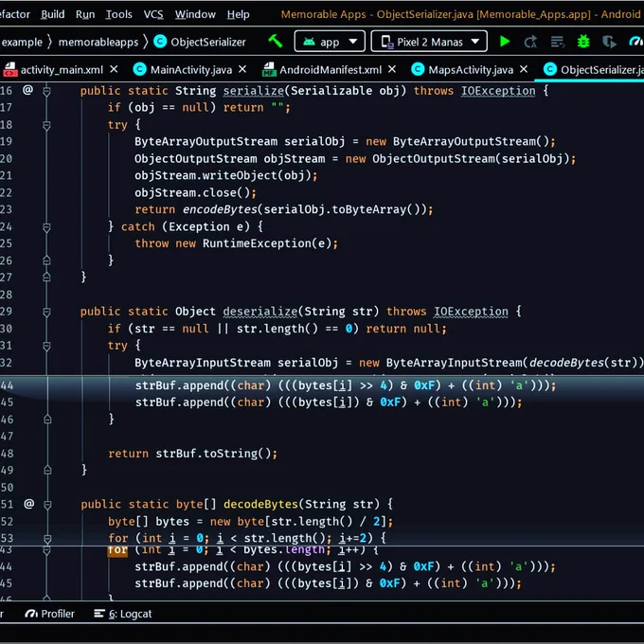Click decodeBytes call on line 32

(566, 363)
